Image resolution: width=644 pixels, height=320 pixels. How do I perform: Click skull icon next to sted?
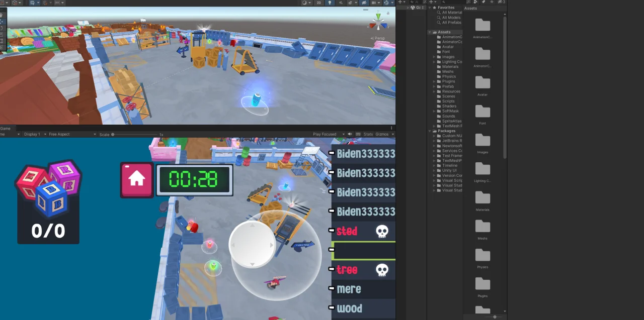(382, 231)
